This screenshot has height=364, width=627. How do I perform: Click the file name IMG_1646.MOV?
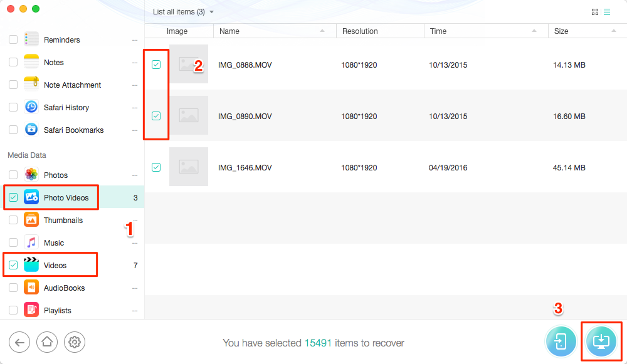click(245, 168)
